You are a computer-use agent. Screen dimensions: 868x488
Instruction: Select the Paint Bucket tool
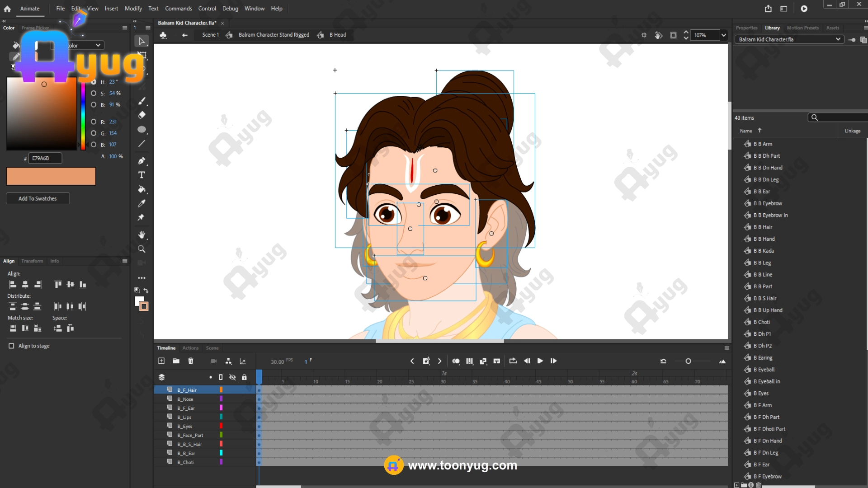[x=142, y=189]
